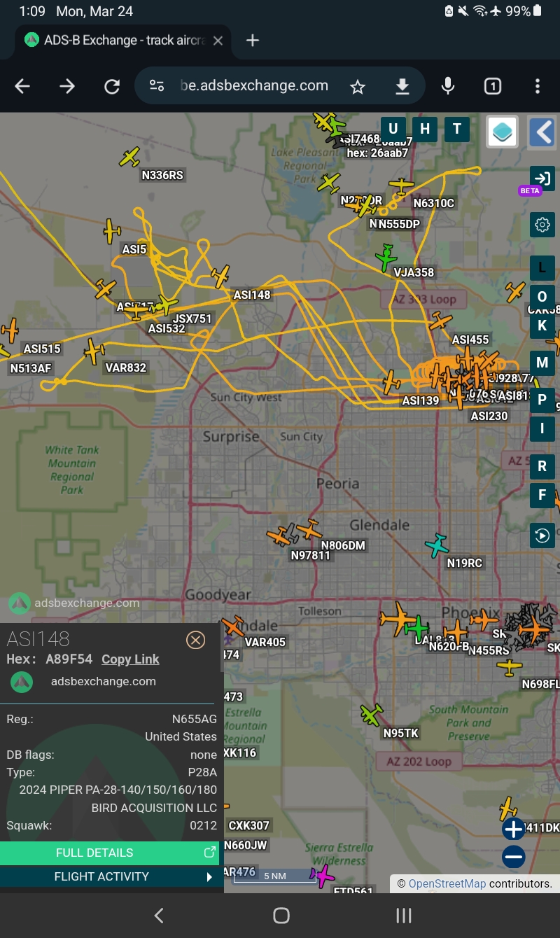
Task: Tap the Android recent apps button
Action: (x=404, y=916)
